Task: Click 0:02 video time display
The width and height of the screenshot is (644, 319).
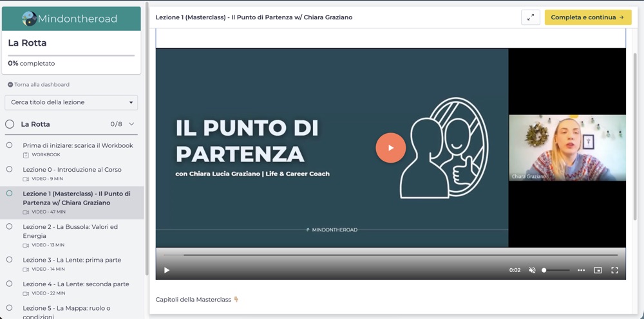Action: 515,270
